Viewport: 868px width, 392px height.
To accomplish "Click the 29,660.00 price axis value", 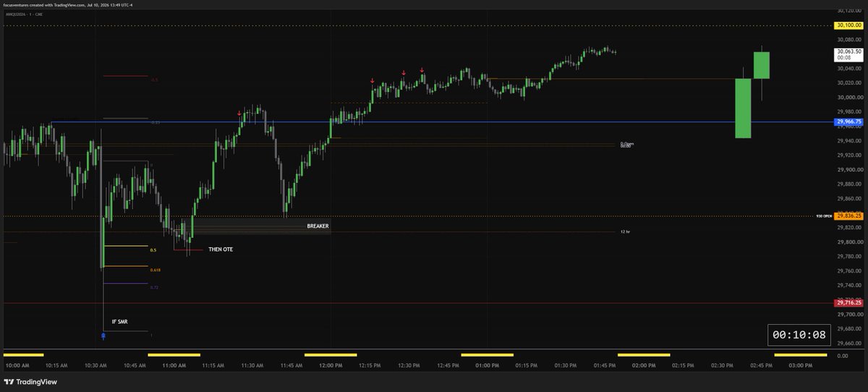I will (849, 343).
